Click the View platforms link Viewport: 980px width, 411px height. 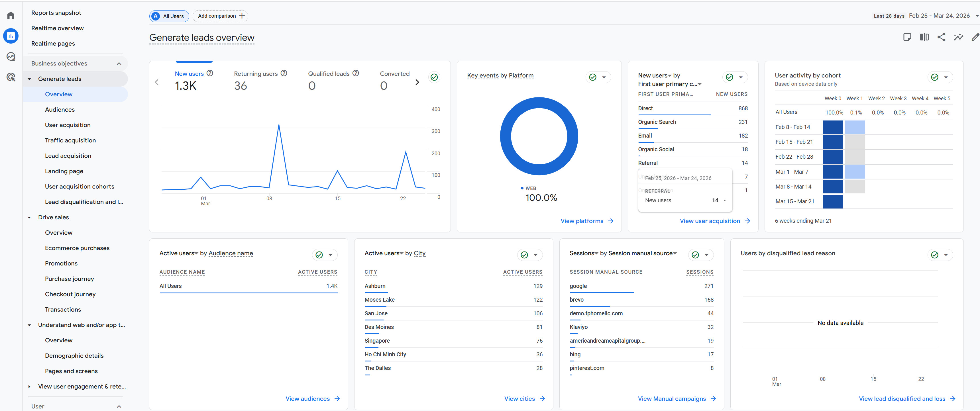586,220
